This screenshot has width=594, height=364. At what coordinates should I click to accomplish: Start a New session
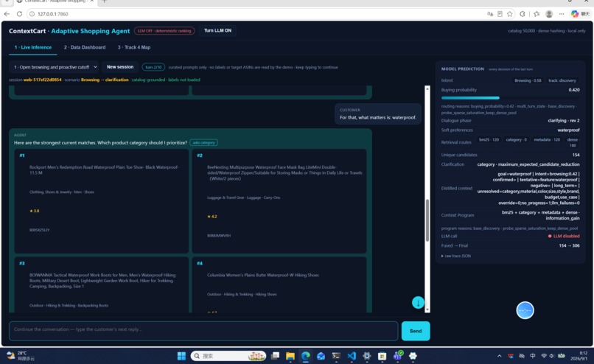(x=120, y=67)
